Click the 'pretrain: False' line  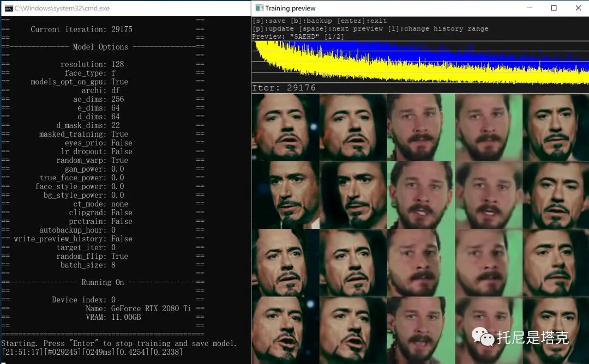click(101, 221)
